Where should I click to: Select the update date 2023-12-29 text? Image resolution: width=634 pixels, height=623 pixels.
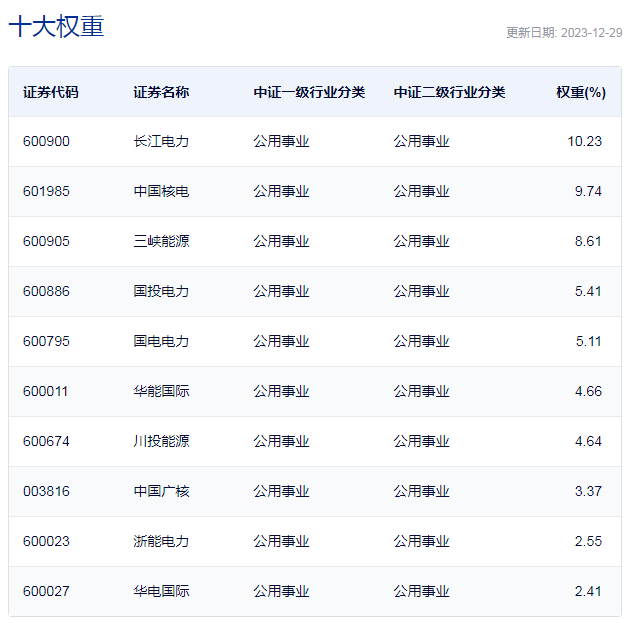click(x=592, y=33)
